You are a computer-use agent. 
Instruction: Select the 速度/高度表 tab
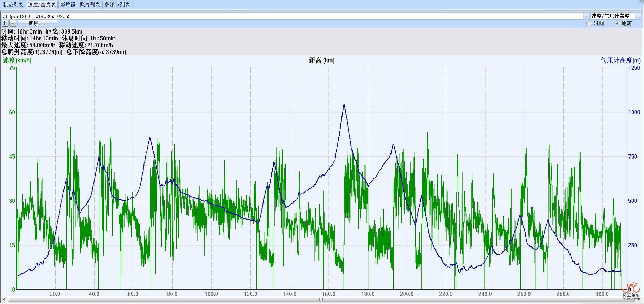coord(41,4)
